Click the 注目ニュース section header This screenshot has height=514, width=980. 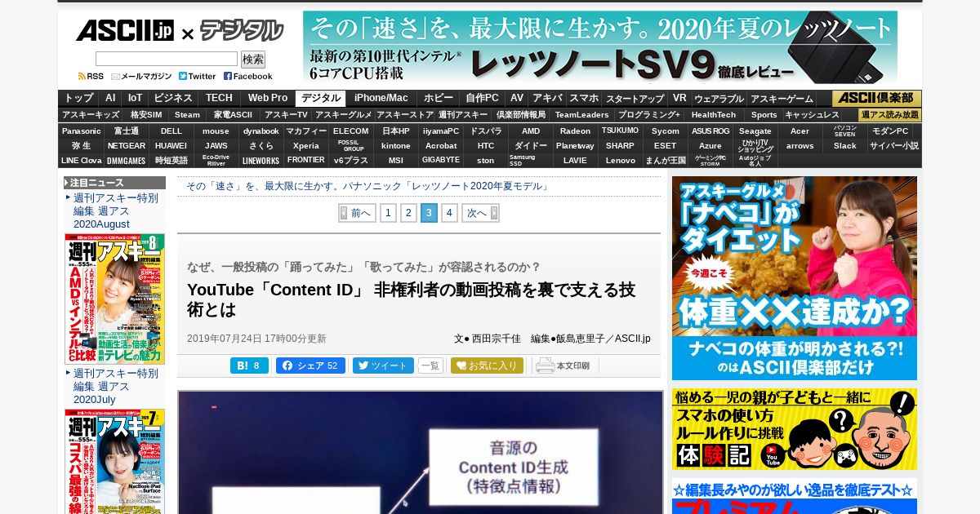tap(114, 183)
